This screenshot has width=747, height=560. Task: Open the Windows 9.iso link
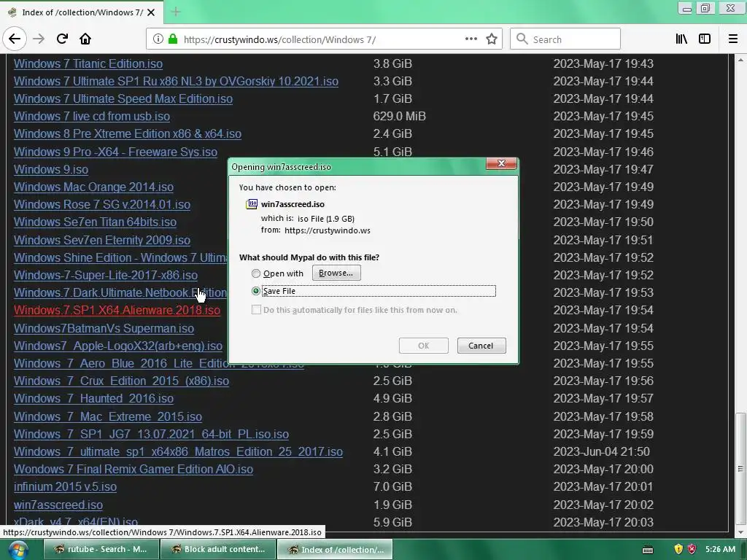point(51,169)
